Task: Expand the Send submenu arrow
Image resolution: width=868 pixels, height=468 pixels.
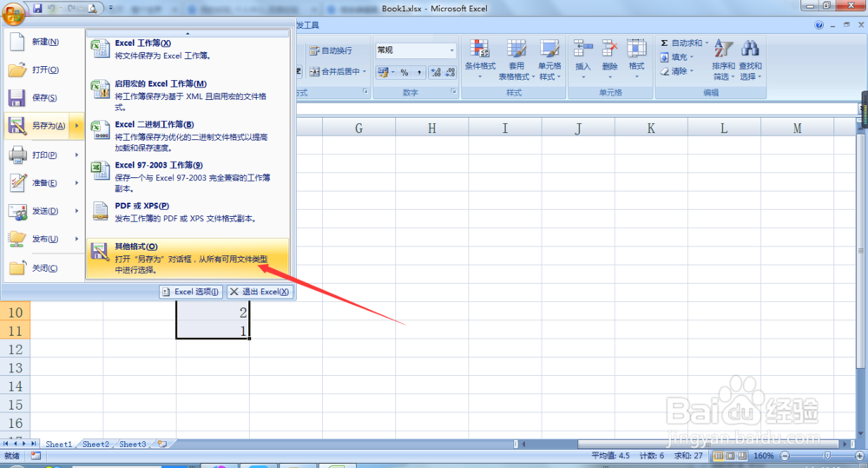Action: 77,211
